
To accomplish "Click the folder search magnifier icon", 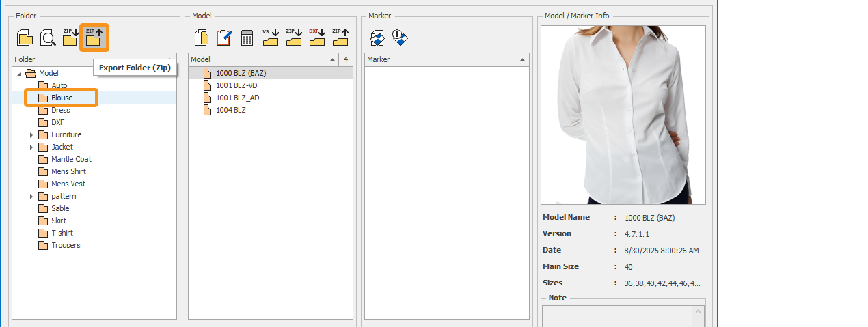I will [48, 38].
